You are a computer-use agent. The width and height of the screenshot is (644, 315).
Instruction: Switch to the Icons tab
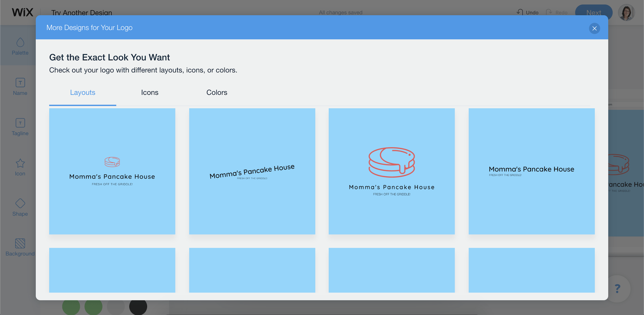(149, 92)
